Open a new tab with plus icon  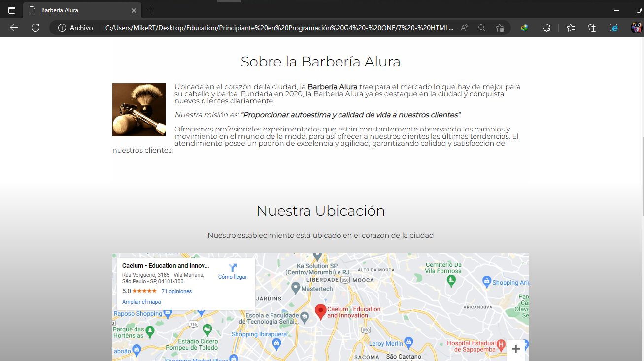150,10
